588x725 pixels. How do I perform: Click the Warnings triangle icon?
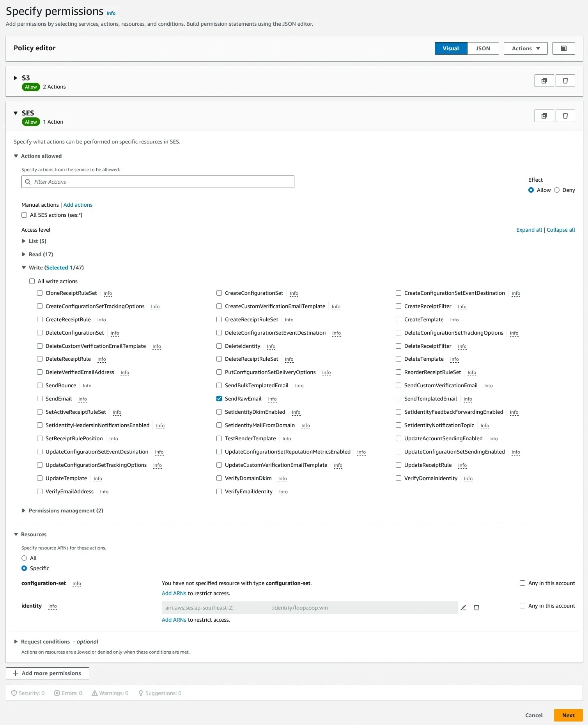click(95, 693)
